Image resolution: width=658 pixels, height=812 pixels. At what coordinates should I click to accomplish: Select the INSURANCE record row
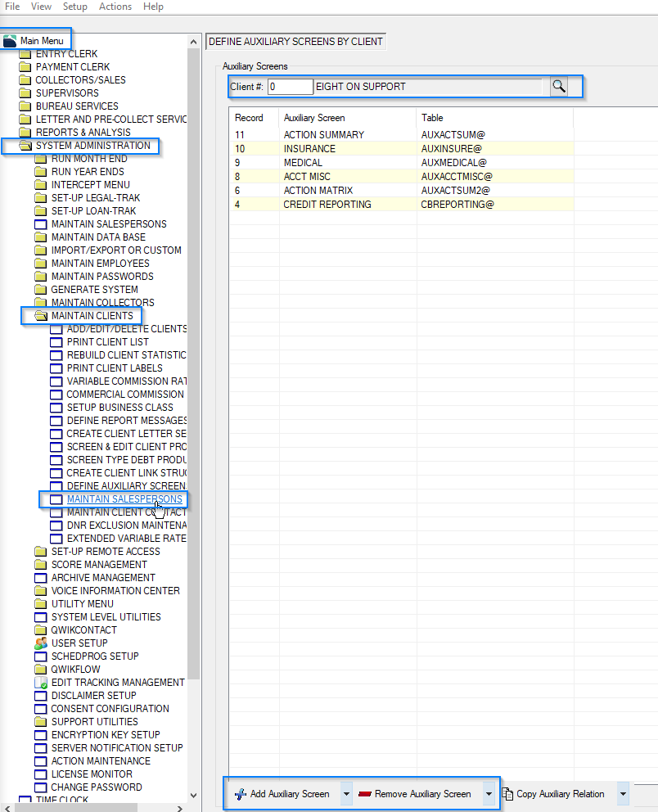point(401,149)
